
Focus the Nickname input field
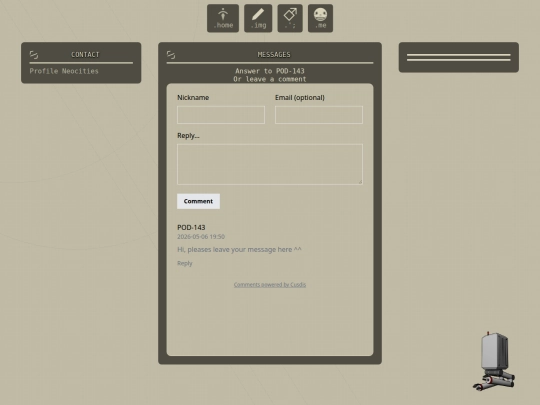[x=221, y=115]
